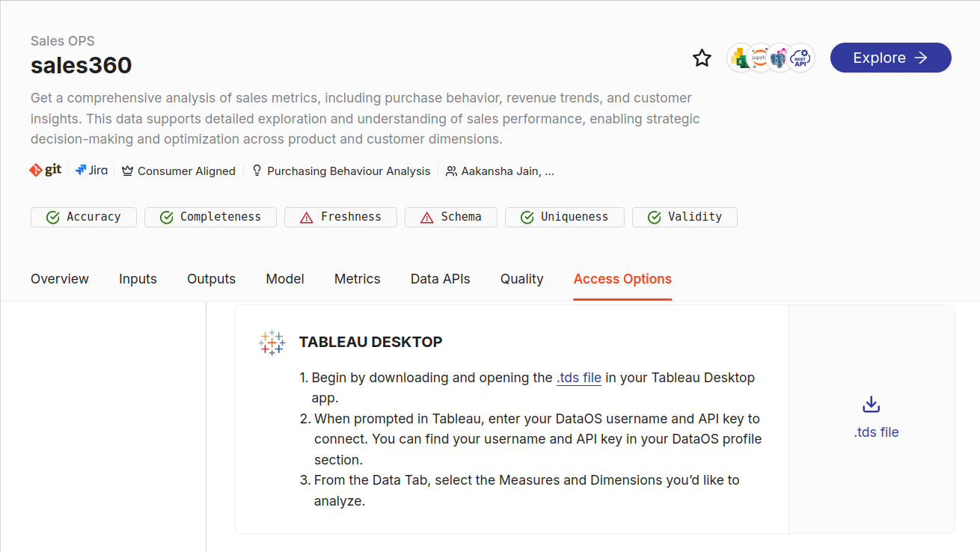980x552 pixels.
Task: Star the sales360 data product
Action: (x=702, y=58)
